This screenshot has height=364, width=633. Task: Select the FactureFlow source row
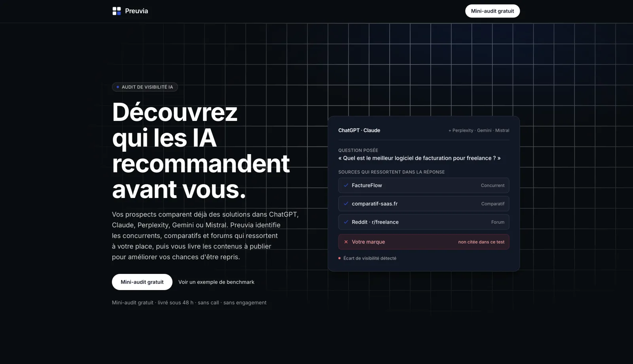pyautogui.click(x=424, y=185)
